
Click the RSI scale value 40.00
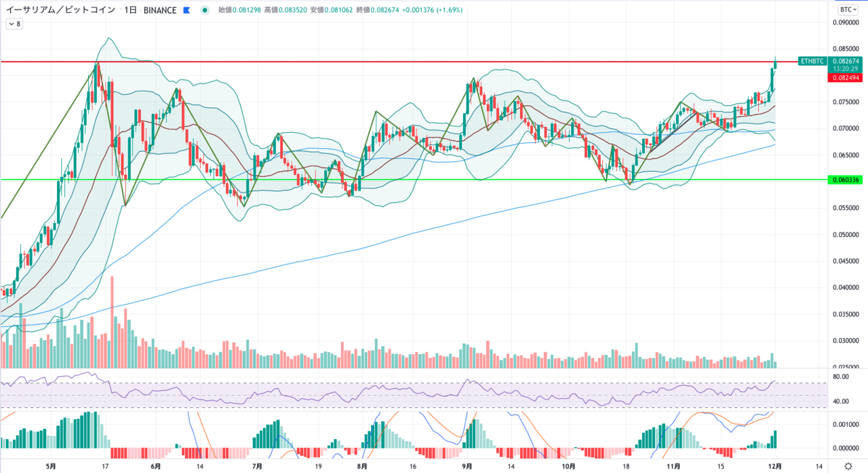(x=841, y=401)
